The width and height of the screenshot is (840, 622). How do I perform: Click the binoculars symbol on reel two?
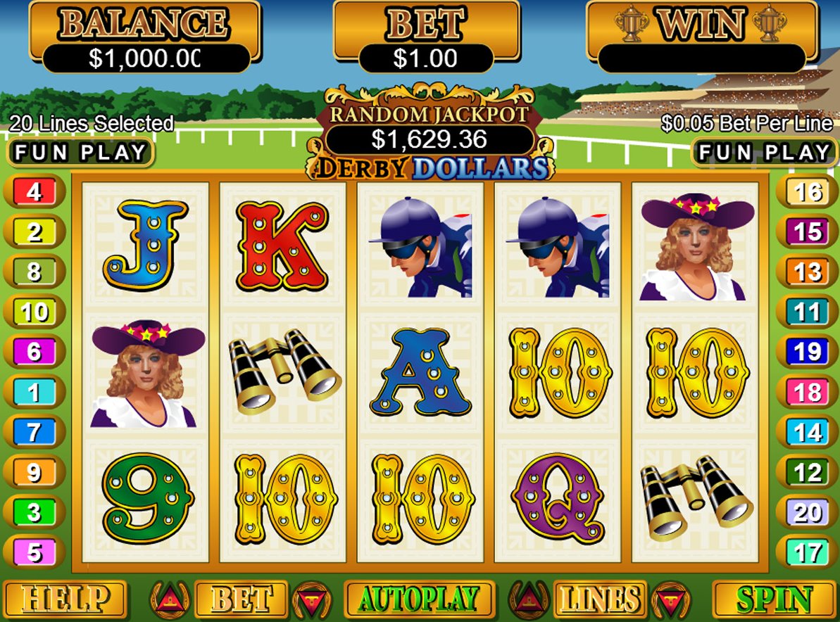283,371
